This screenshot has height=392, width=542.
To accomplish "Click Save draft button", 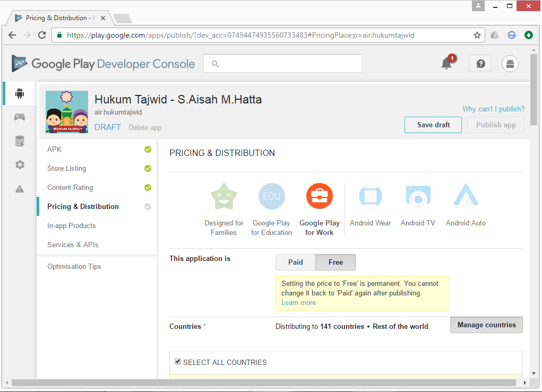I will click(x=433, y=125).
